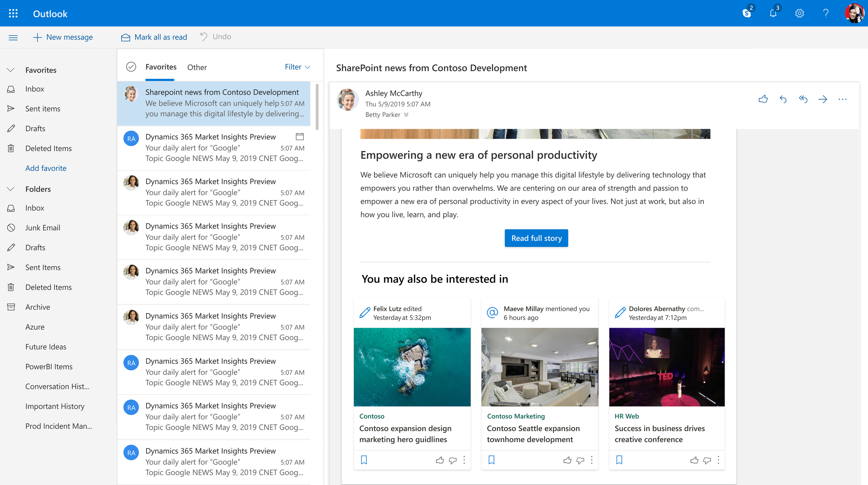Open the Skype icon in header
Image resolution: width=868 pixels, height=485 pixels.
746,14
